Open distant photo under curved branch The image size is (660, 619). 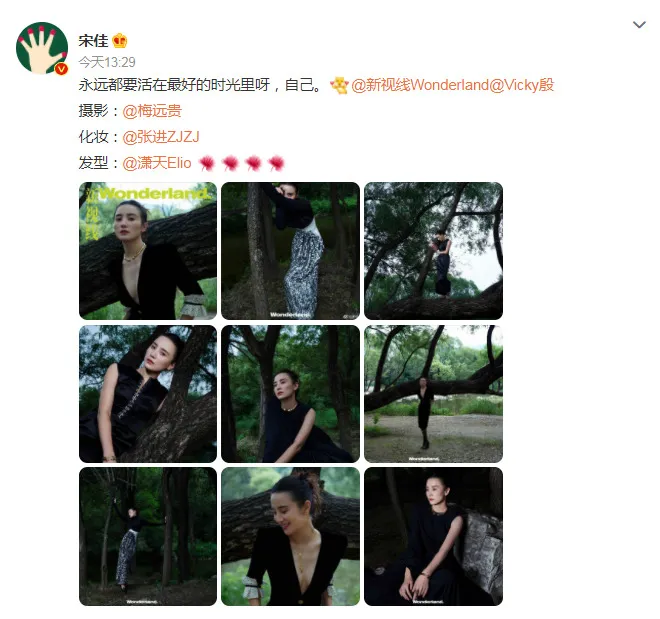[x=433, y=394]
